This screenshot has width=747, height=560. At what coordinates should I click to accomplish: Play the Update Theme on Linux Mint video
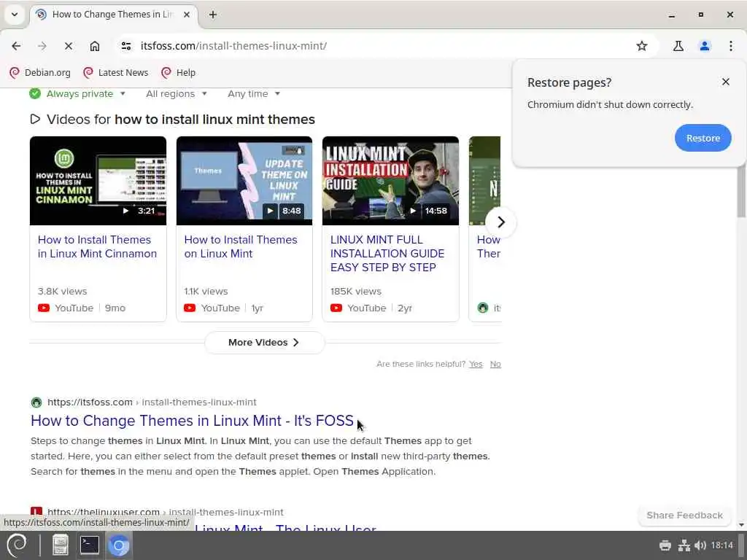pyautogui.click(x=244, y=181)
